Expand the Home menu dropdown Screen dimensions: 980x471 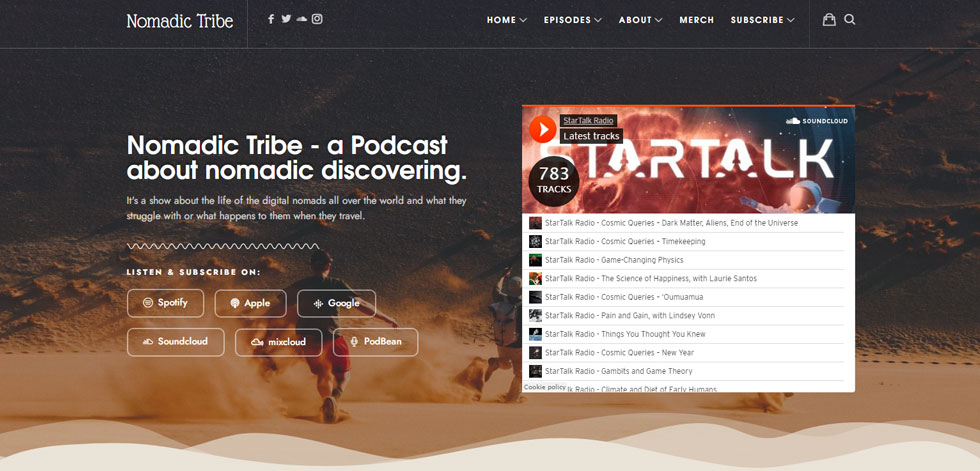pos(507,20)
